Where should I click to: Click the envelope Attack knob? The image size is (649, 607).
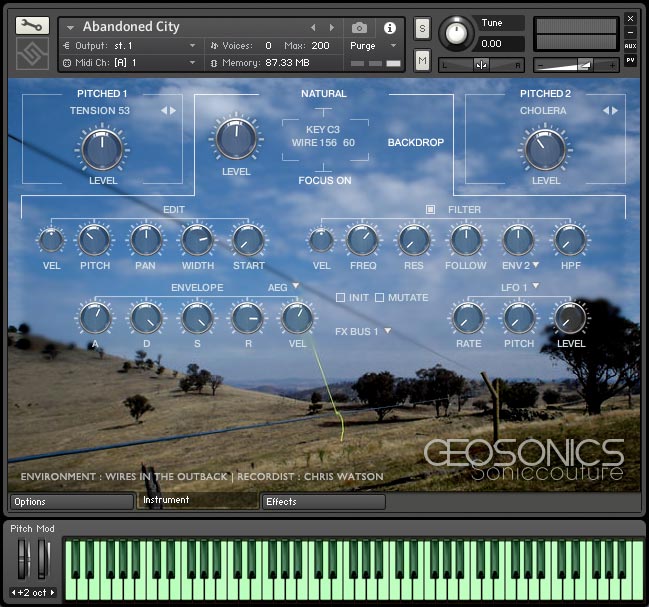(95, 318)
